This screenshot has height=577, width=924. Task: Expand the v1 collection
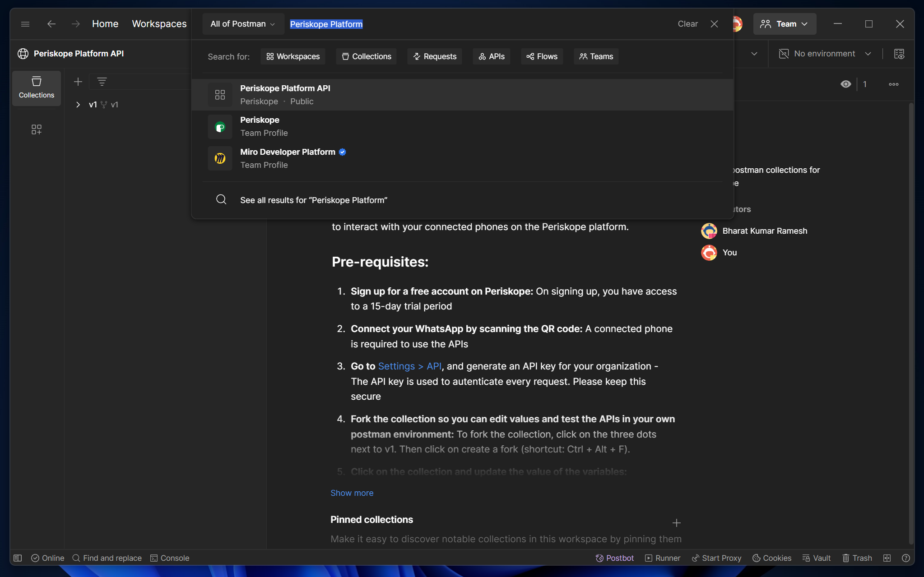(78, 105)
